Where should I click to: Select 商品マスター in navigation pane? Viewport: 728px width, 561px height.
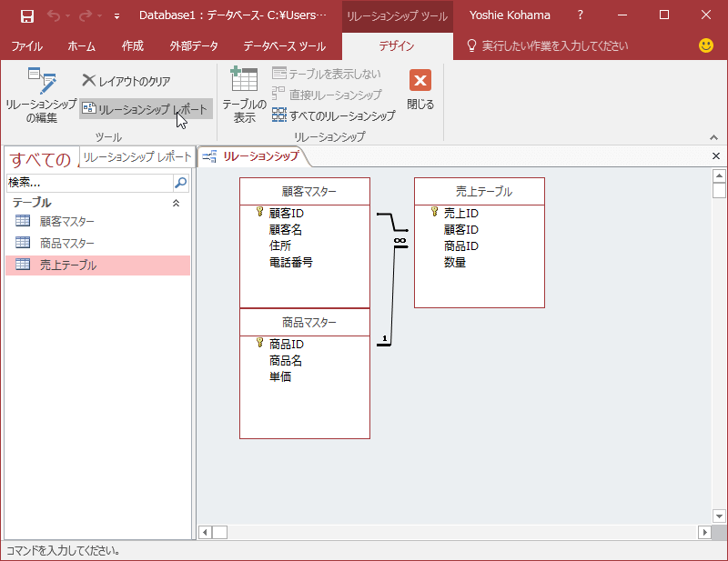click(97, 243)
